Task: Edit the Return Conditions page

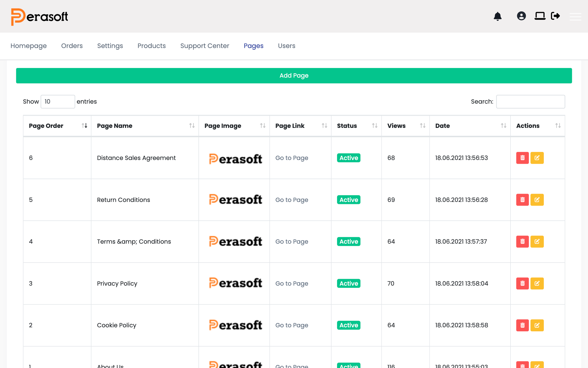Action: click(537, 200)
